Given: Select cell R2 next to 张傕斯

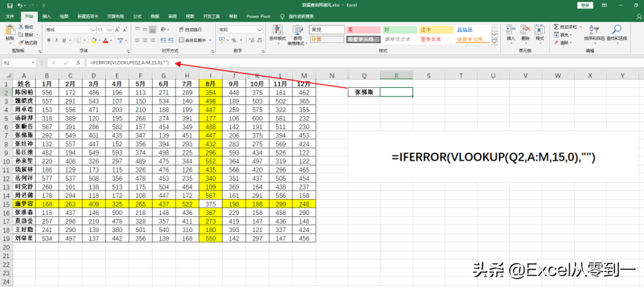Looking at the screenshot, I should 396,92.
